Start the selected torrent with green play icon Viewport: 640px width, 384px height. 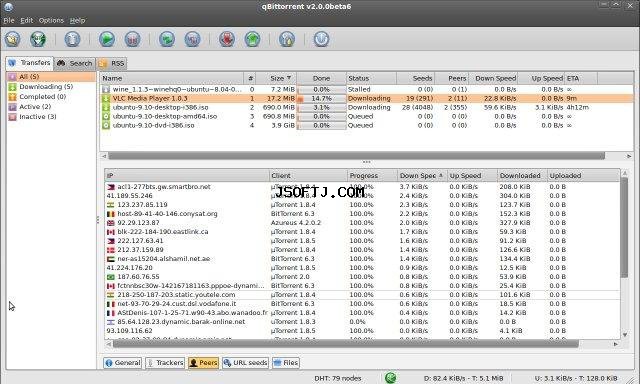coord(107,39)
